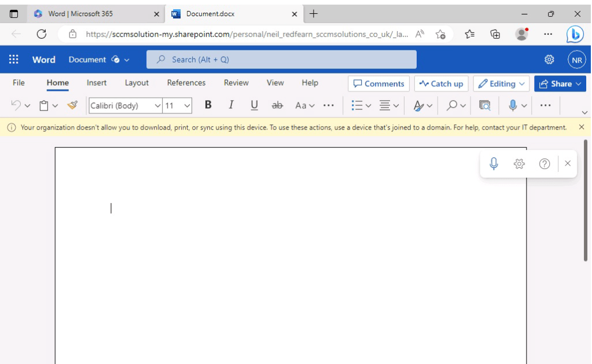This screenshot has width=592, height=364.
Task: Click the Comments button
Action: point(378,84)
